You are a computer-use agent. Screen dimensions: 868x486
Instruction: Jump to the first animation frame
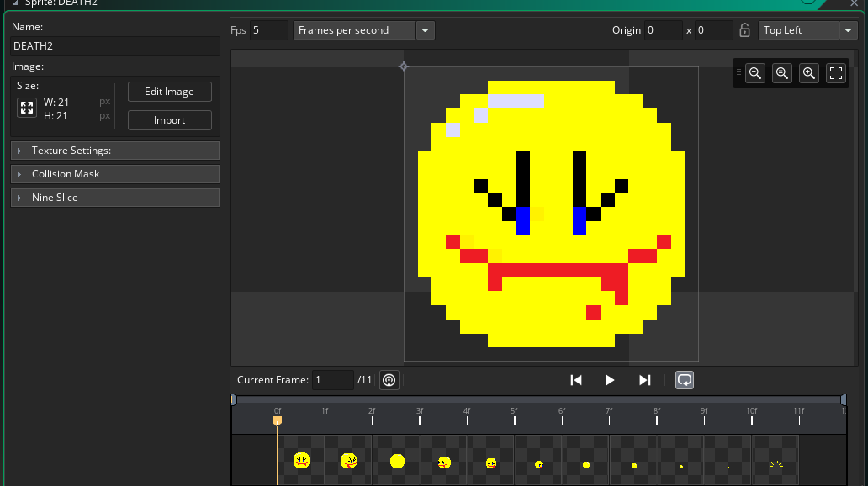pos(576,380)
